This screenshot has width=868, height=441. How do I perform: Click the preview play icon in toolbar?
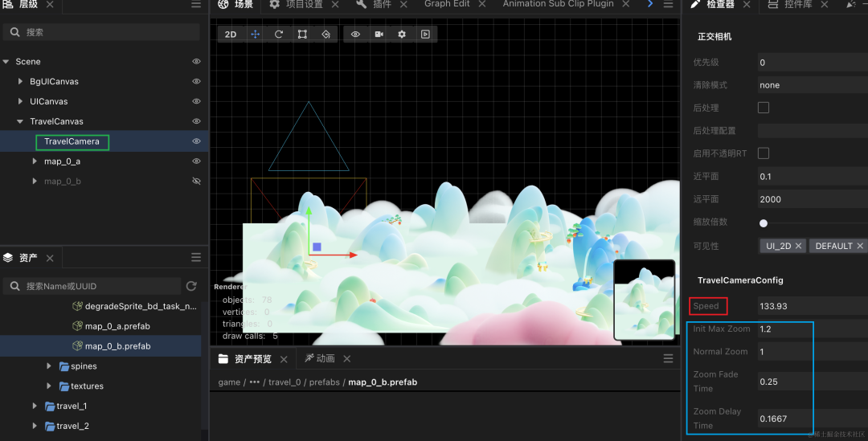[425, 35]
